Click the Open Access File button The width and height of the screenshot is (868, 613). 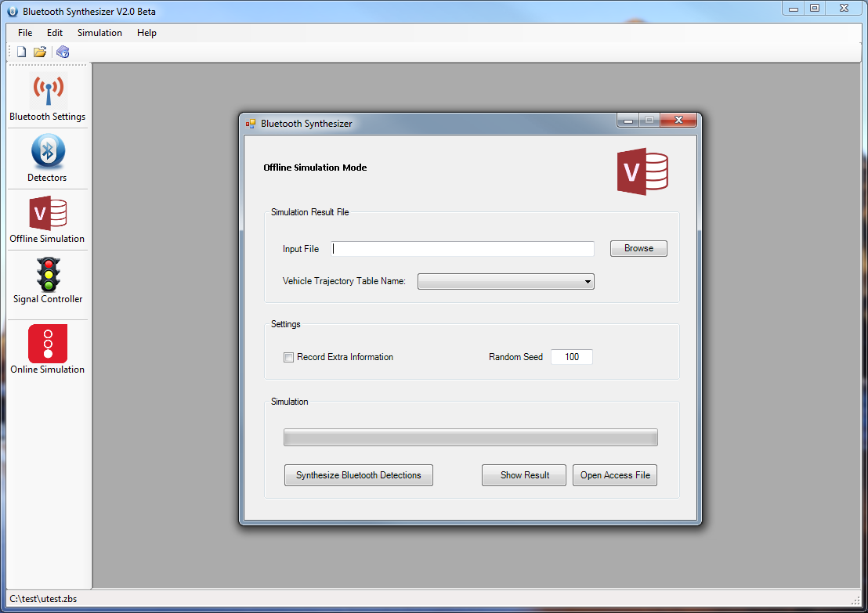pyautogui.click(x=614, y=475)
